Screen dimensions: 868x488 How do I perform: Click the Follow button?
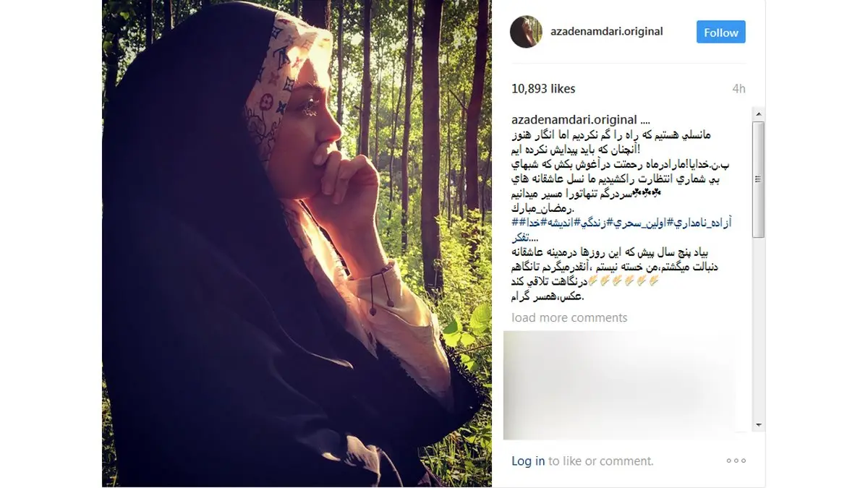[x=720, y=33]
